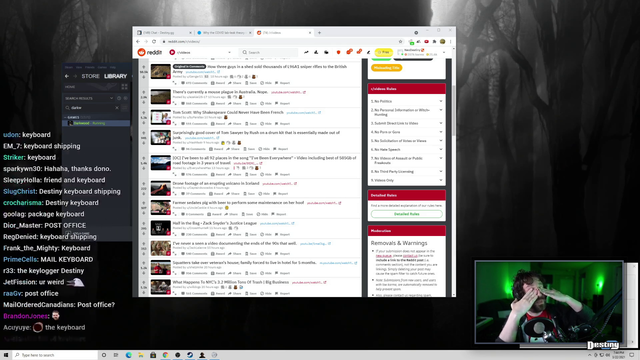Go back in the Steam window
The image size is (640, 360).
coord(67,76)
